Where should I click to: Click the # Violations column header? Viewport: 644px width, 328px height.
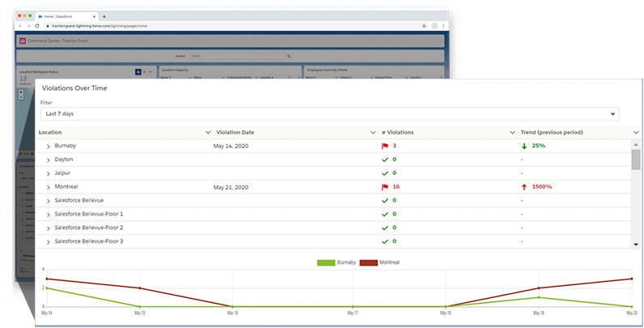tap(397, 132)
